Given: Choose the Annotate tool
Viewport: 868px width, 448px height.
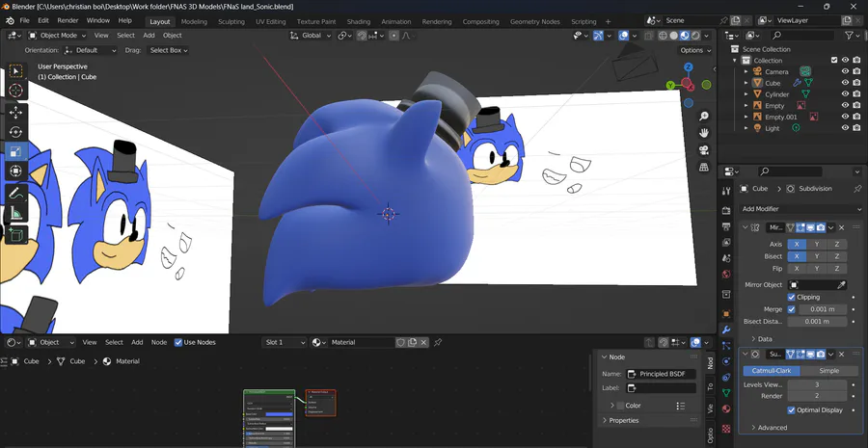Looking at the screenshot, I should tap(15, 194).
